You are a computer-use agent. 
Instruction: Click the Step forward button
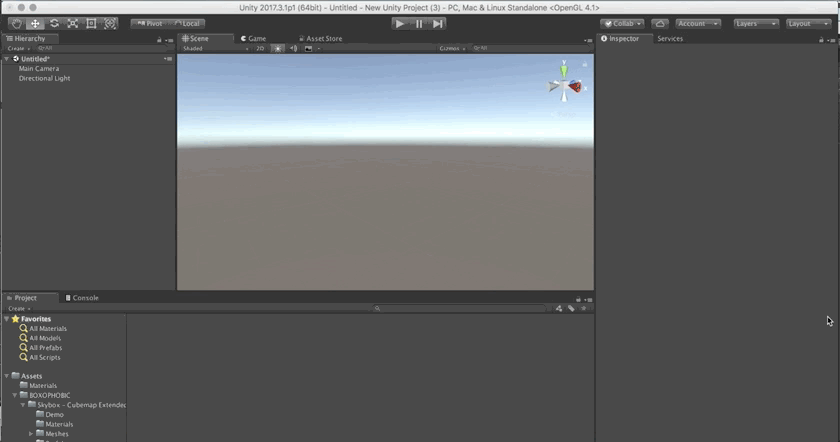tap(438, 24)
